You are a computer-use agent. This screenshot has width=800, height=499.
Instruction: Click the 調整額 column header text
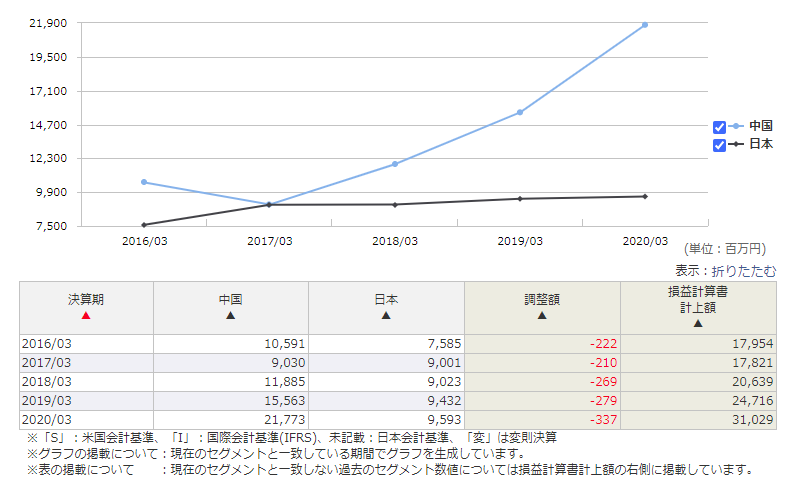click(542, 300)
